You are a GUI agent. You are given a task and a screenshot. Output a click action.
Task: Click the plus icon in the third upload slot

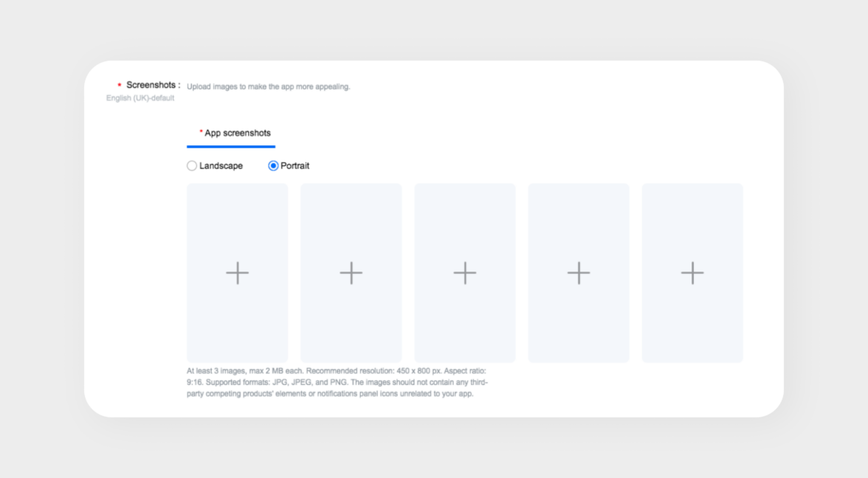[465, 273]
